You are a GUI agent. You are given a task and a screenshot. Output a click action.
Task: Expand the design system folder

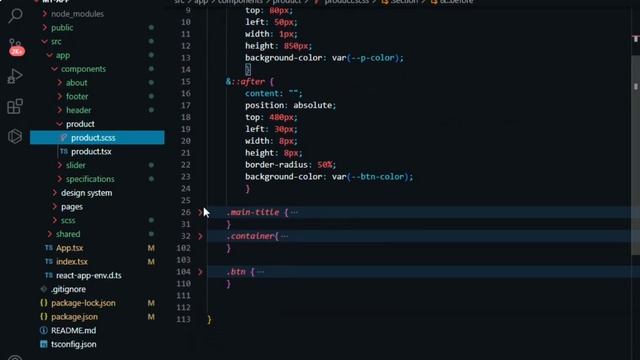[x=54, y=193]
